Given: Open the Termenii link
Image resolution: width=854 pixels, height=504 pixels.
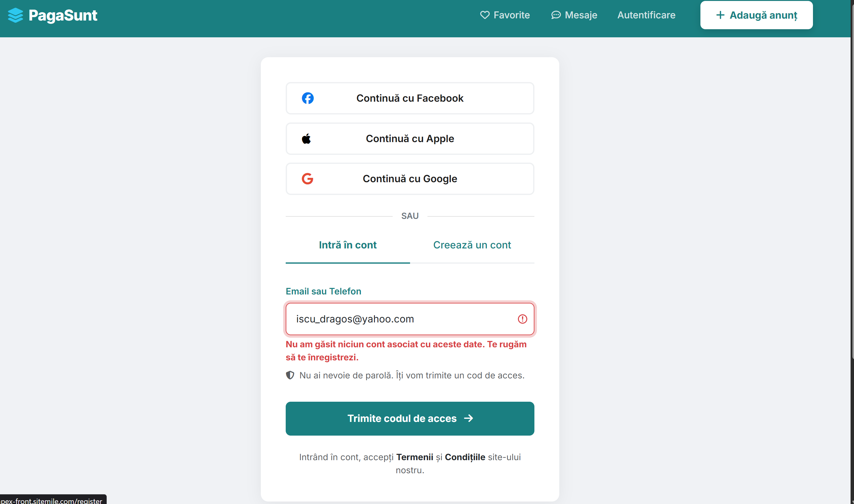Looking at the screenshot, I should tap(414, 457).
